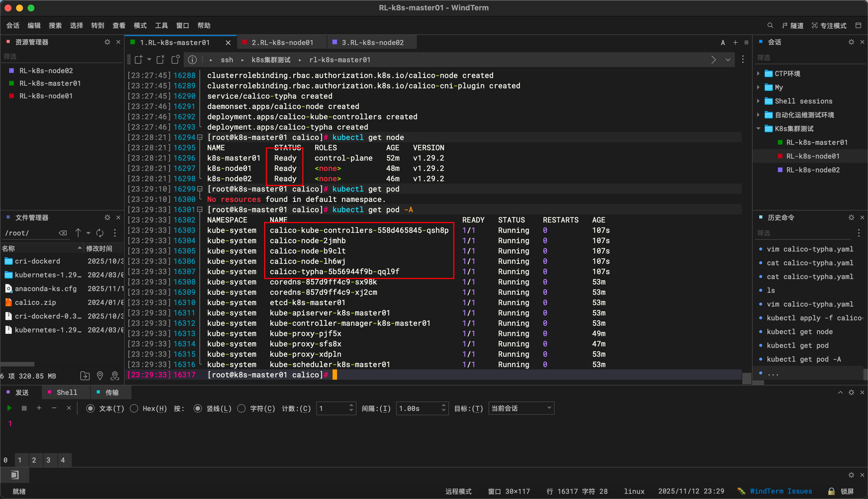The height and width of the screenshot is (499, 868).
Task: Expand the CTP环境 session folder
Action: pos(758,73)
